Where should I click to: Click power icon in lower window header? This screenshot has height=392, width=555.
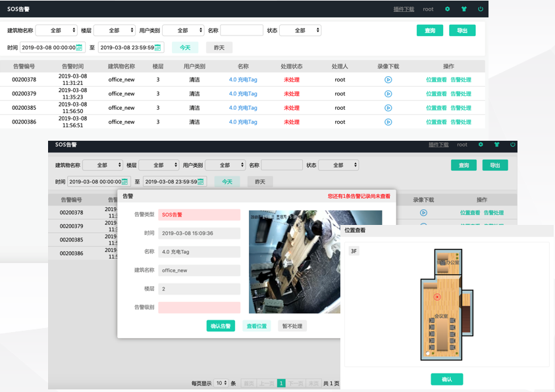512,144
